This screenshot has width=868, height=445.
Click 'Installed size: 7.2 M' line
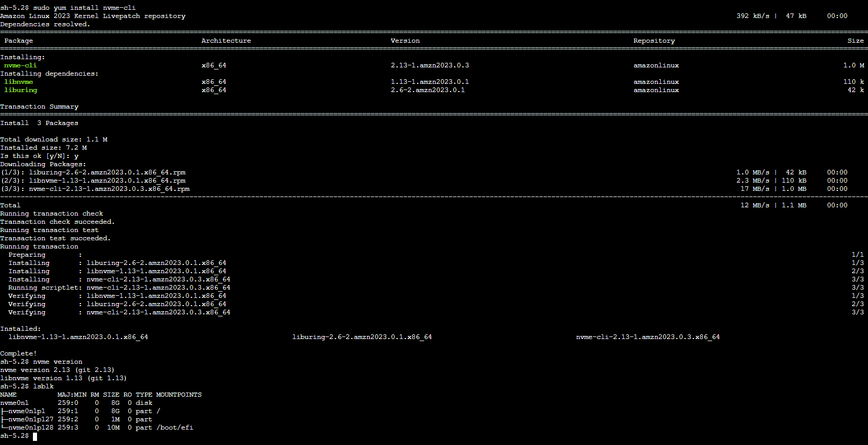point(43,148)
